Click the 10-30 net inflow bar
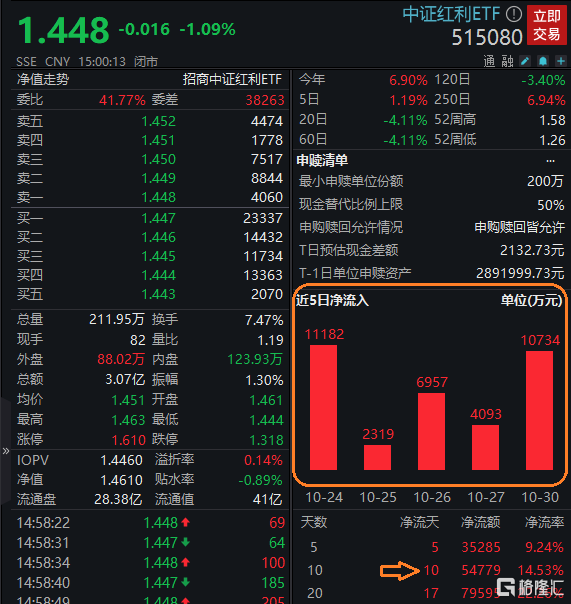 coord(539,410)
